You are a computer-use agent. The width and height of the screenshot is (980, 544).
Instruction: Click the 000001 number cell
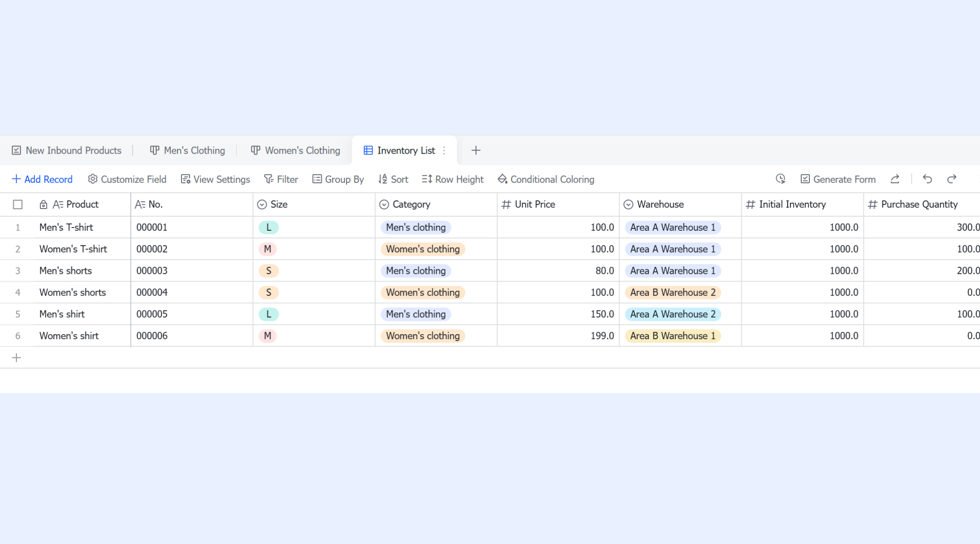(192, 228)
